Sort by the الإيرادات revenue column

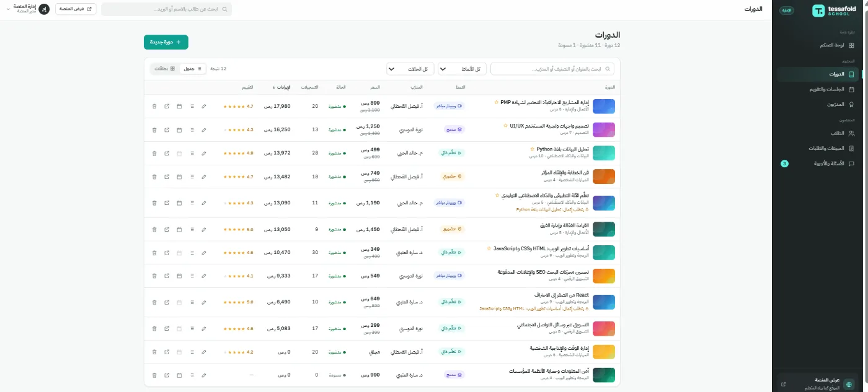[x=282, y=87]
